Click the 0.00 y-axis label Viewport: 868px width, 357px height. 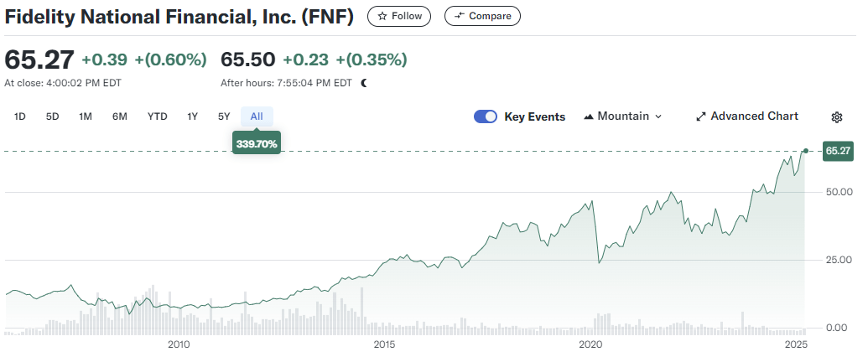[836, 328]
